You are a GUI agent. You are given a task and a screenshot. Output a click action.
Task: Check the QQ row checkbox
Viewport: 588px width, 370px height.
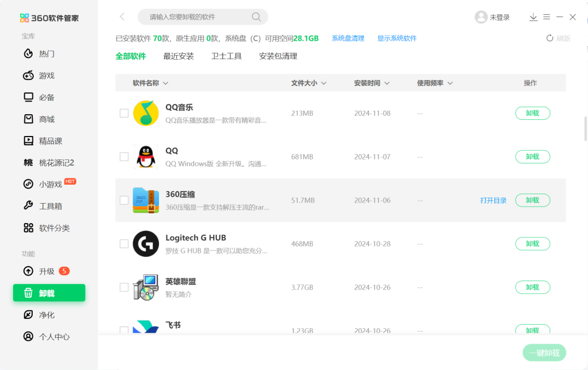coord(124,157)
